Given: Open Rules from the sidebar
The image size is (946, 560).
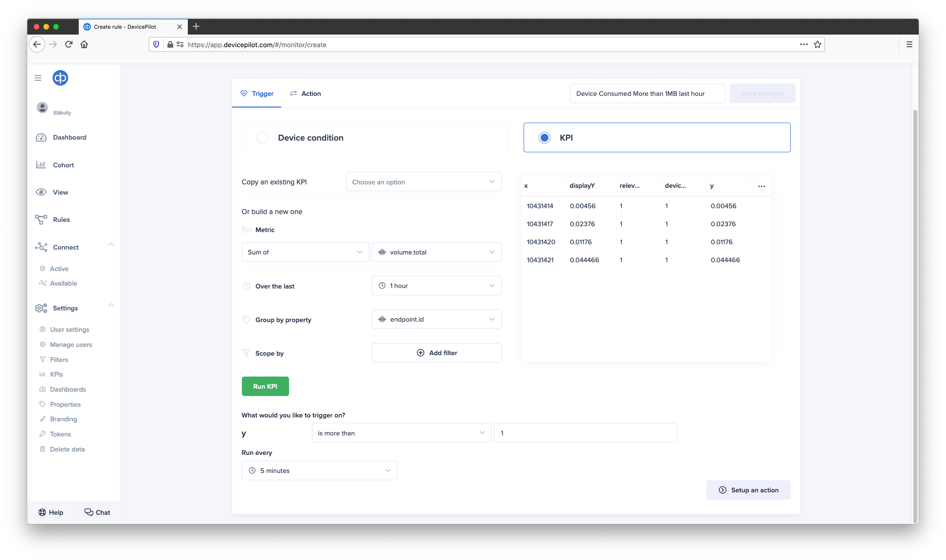Looking at the screenshot, I should point(61,219).
